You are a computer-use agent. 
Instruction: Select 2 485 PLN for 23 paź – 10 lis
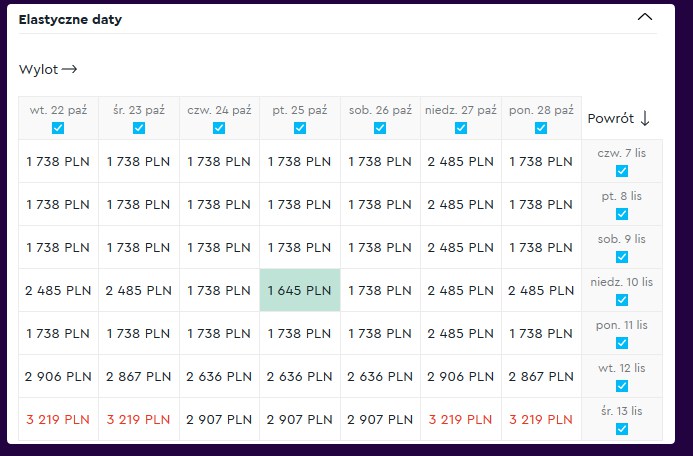pyautogui.click(x=139, y=290)
